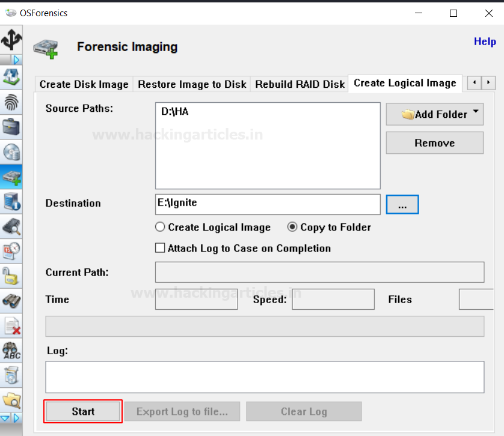
Task: Click the Speed field
Action: point(333,299)
